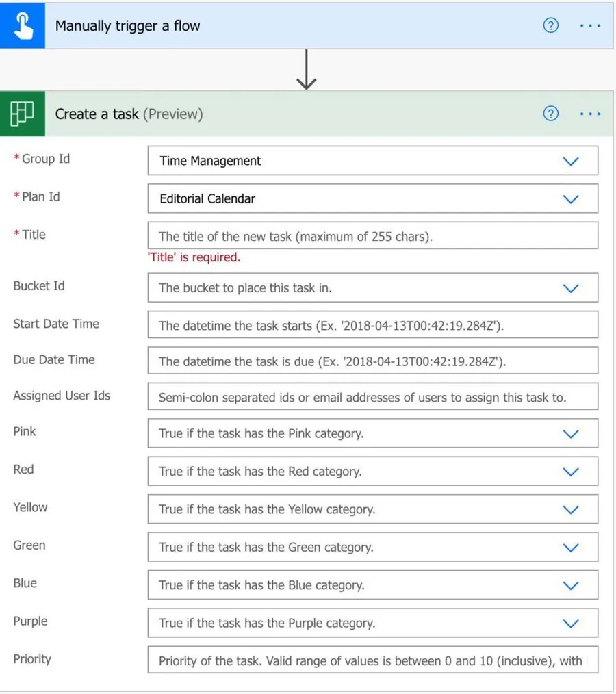The height and width of the screenshot is (694, 616).
Task: Open more options menu for trigger step
Action: coord(590,26)
